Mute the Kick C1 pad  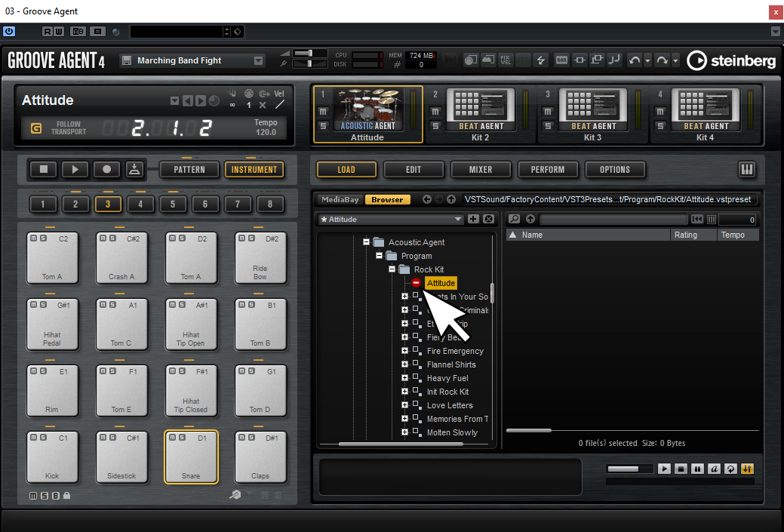33,438
